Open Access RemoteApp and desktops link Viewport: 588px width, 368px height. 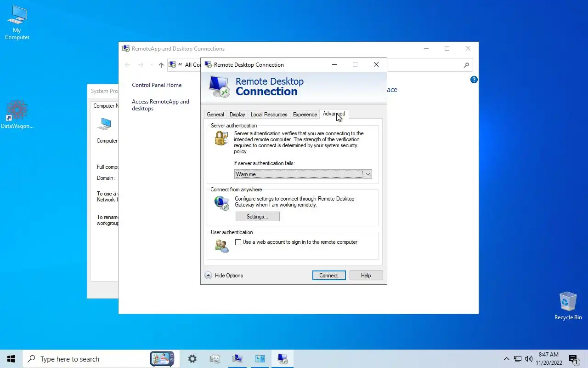(160, 105)
